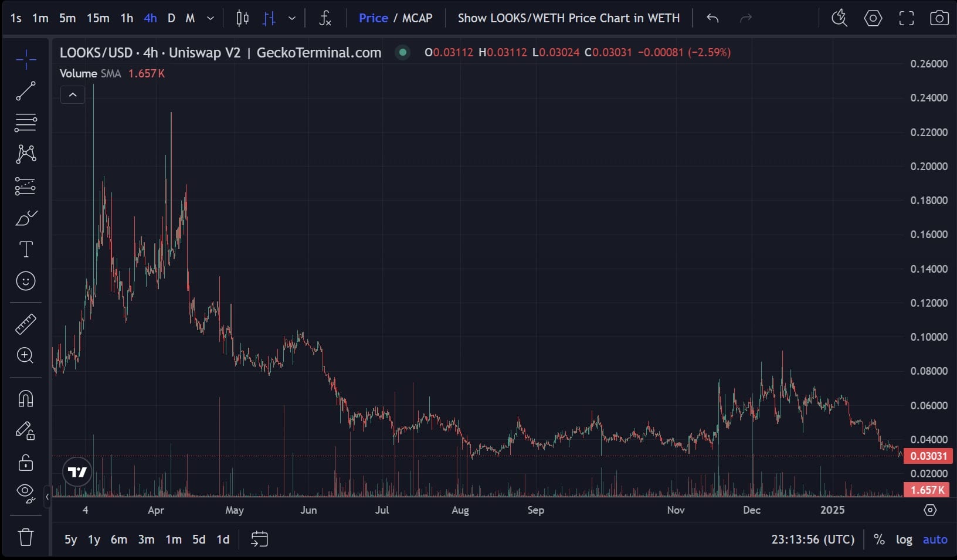Select the text annotation tool
This screenshot has width=957, height=560.
tap(25, 249)
